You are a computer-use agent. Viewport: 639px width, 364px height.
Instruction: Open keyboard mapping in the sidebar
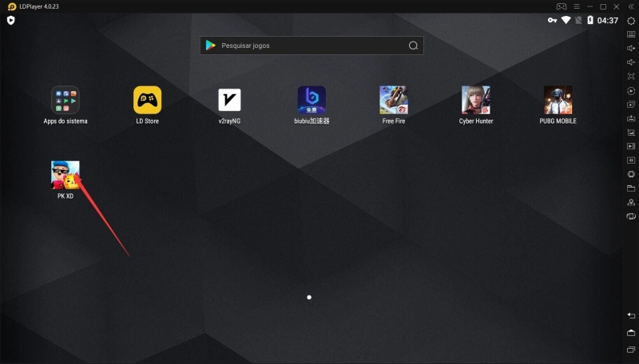[631, 34]
